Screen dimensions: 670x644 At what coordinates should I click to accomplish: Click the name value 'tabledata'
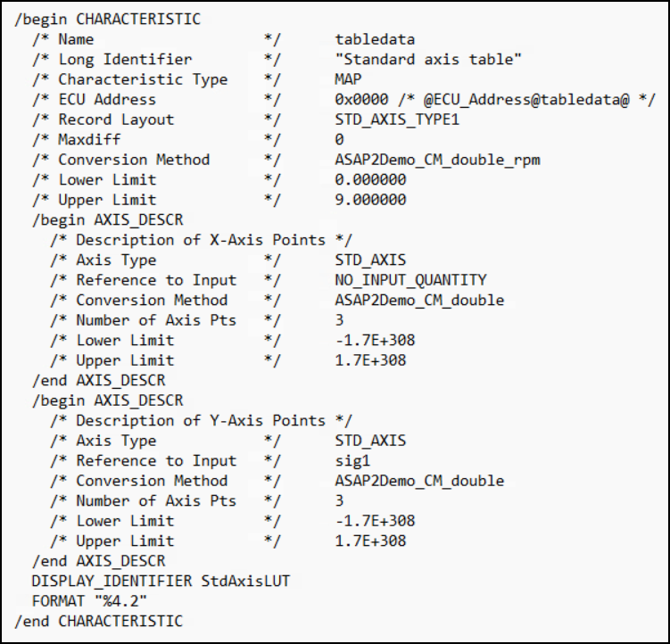(375, 39)
